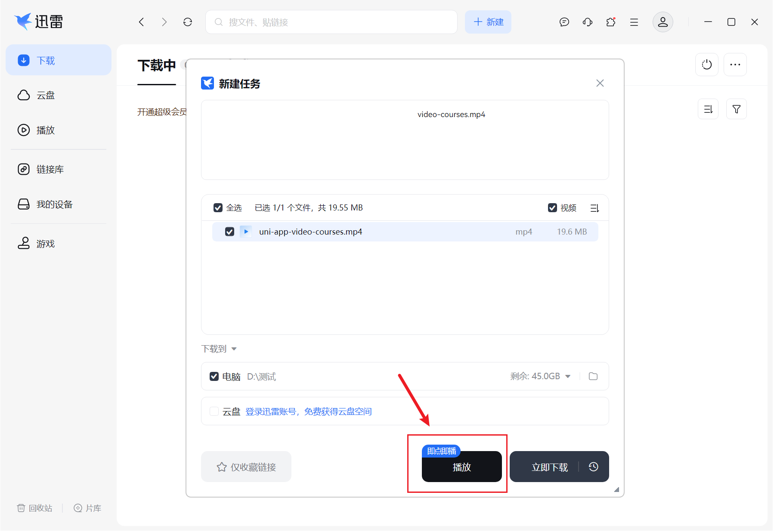Click the 19.6 MB file size cell

click(x=572, y=232)
